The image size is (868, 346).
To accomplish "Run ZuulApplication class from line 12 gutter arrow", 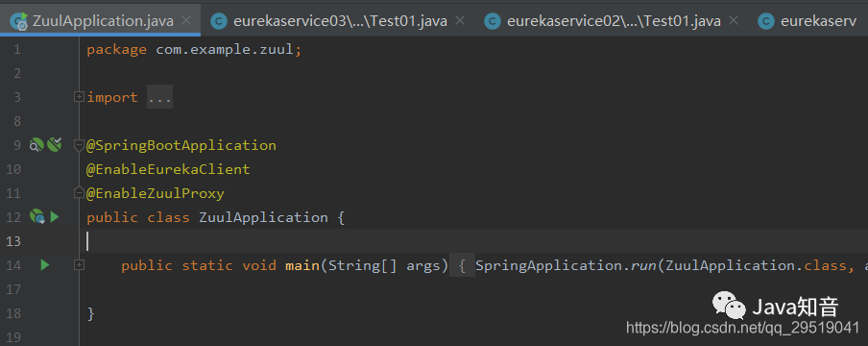I will (54, 217).
